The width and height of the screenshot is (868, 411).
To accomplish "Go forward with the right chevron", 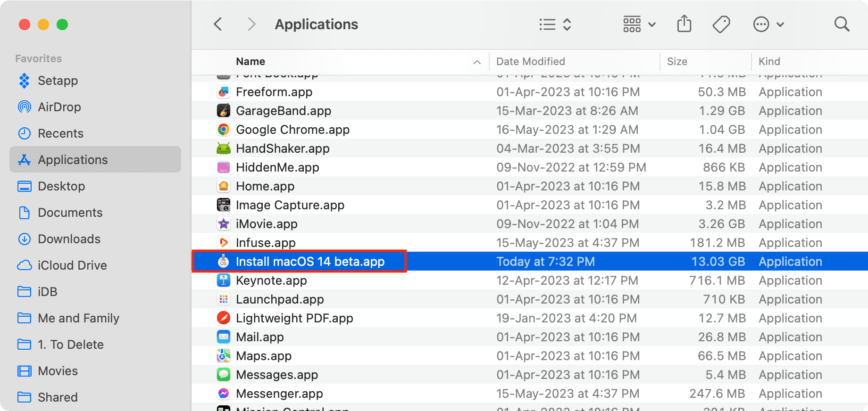I will [x=252, y=24].
